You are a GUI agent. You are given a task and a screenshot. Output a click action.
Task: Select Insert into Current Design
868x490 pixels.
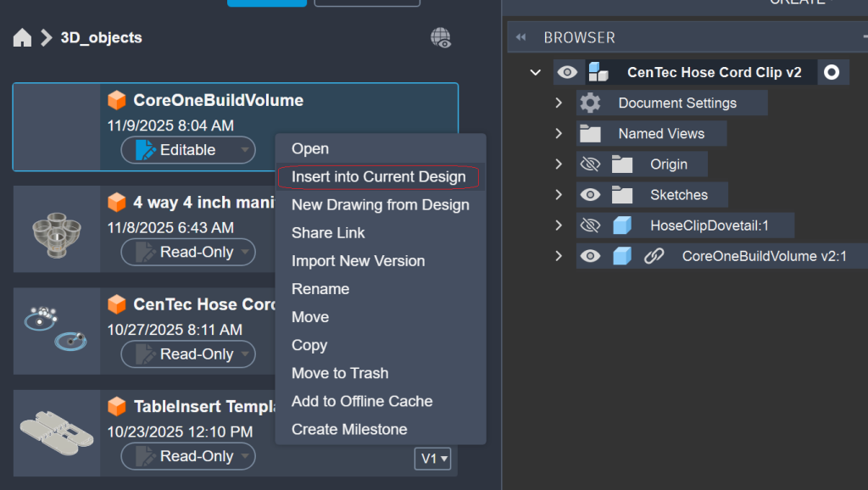[x=378, y=176]
